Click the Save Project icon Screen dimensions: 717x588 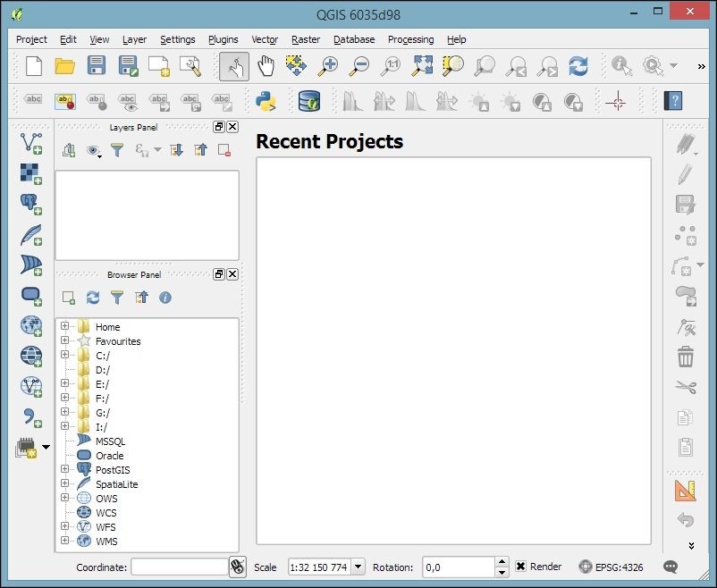coord(97,66)
